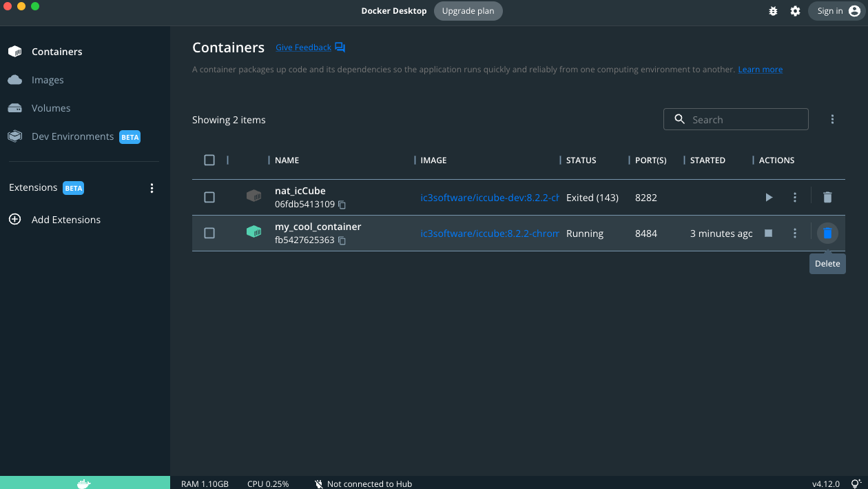The image size is (868, 489).
Task: Click the nat_icCube container name
Action: tap(300, 191)
